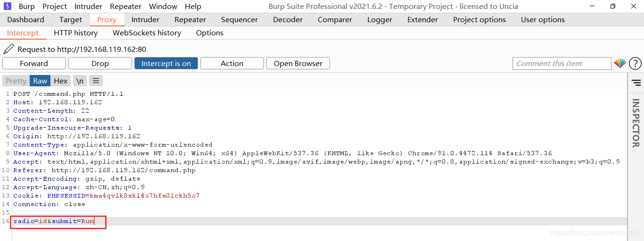Open the User options tab
The image size is (644, 241).
pyautogui.click(x=543, y=19)
